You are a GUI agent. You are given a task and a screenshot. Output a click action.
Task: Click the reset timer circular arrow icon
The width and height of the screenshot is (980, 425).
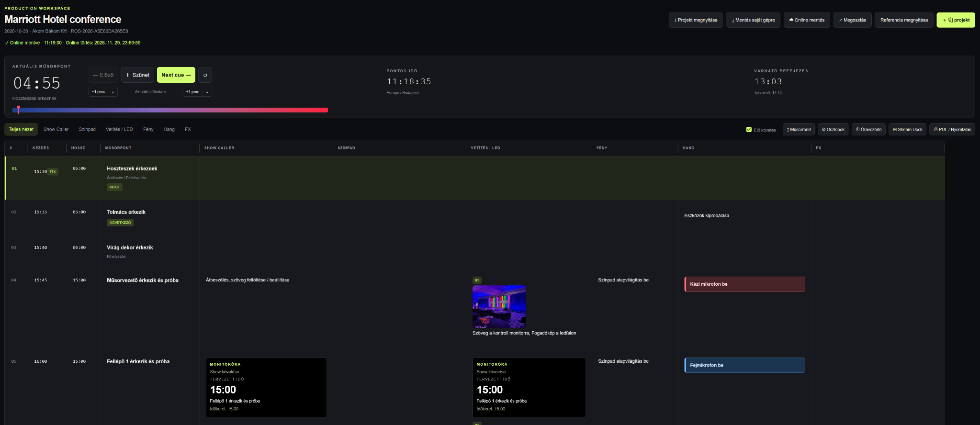pyautogui.click(x=205, y=75)
